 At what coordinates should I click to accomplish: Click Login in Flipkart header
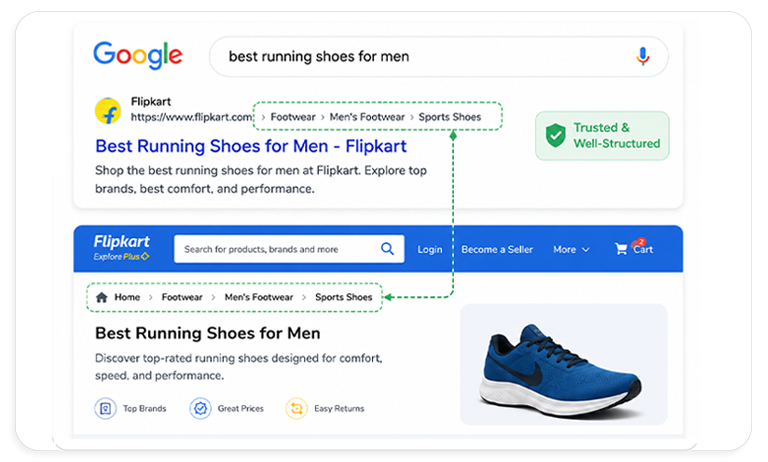coord(430,249)
